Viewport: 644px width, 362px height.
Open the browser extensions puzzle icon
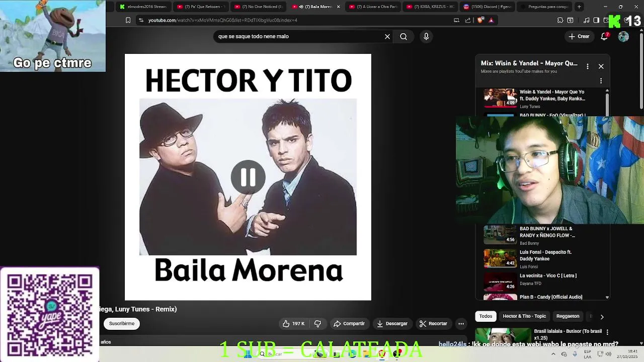click(560, 20)
